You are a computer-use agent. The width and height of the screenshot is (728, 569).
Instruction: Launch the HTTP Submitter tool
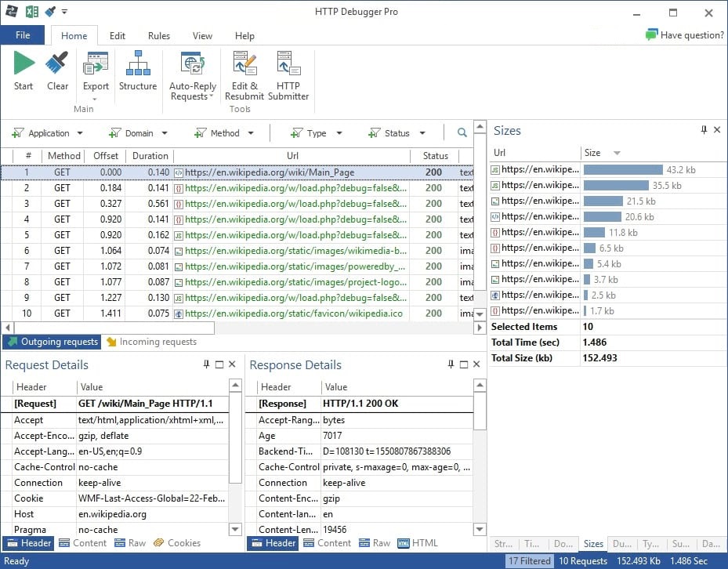[x=288, y=64]
